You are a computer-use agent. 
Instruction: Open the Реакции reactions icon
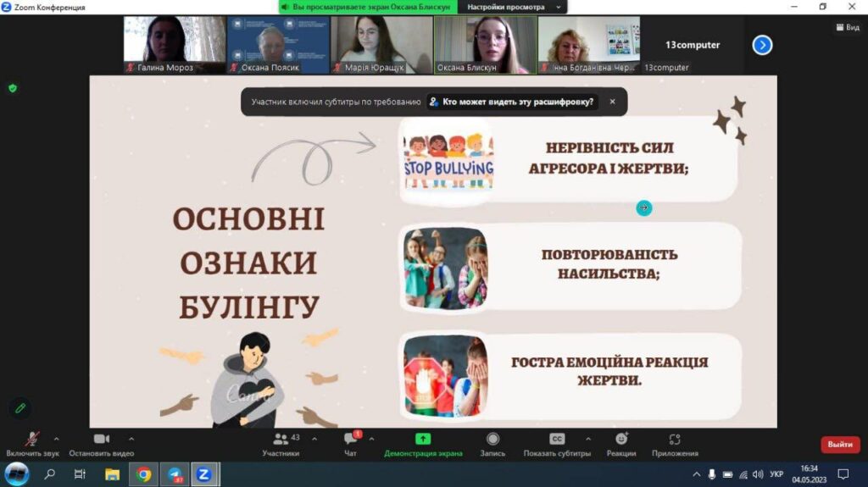click(x=621, y=439)
